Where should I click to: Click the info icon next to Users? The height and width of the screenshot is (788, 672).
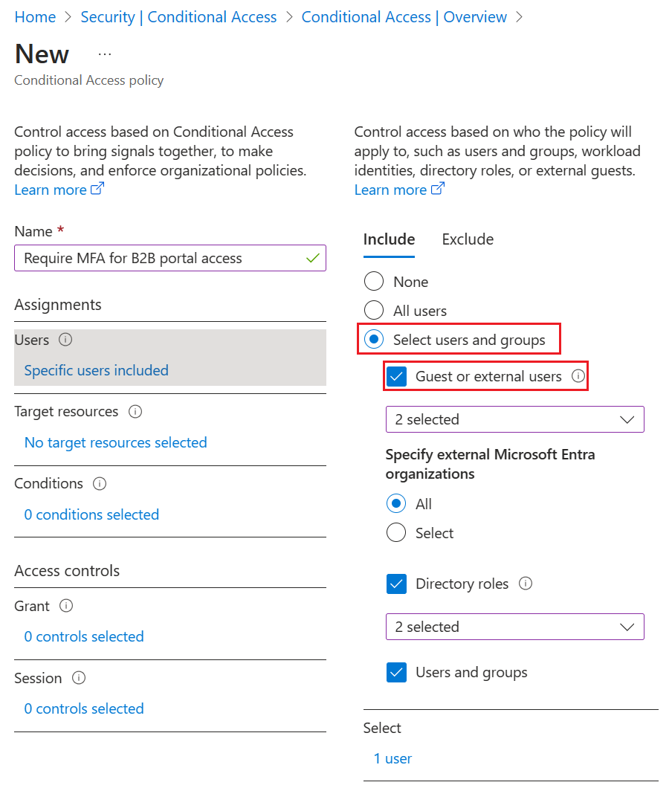click(65, 340)
